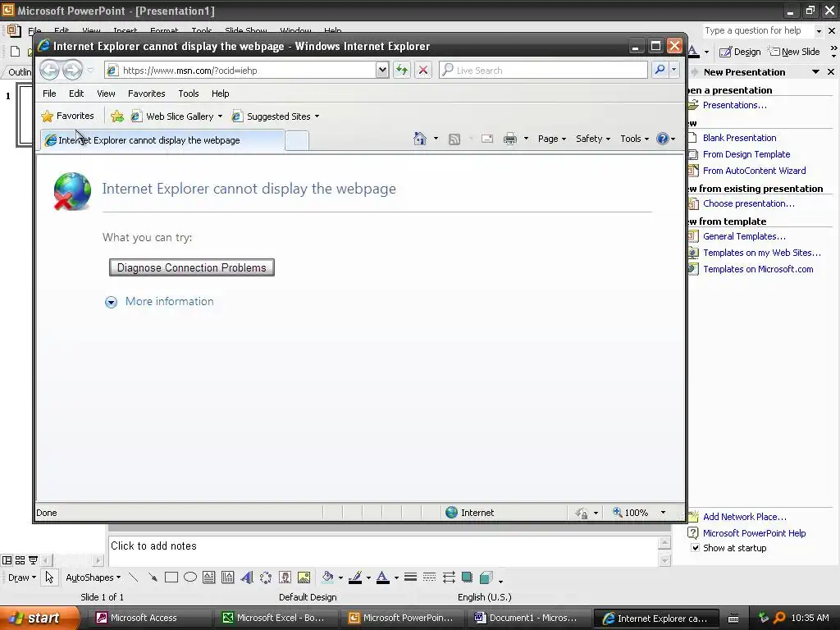Open IE File menu
This screenshot has height=630, width=840.
[49, 94]
